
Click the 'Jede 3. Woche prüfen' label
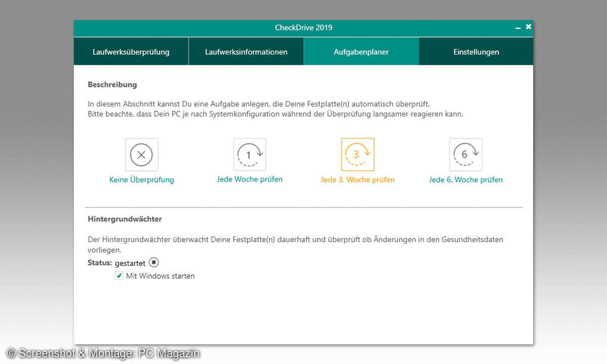click(x=358, y=179)
